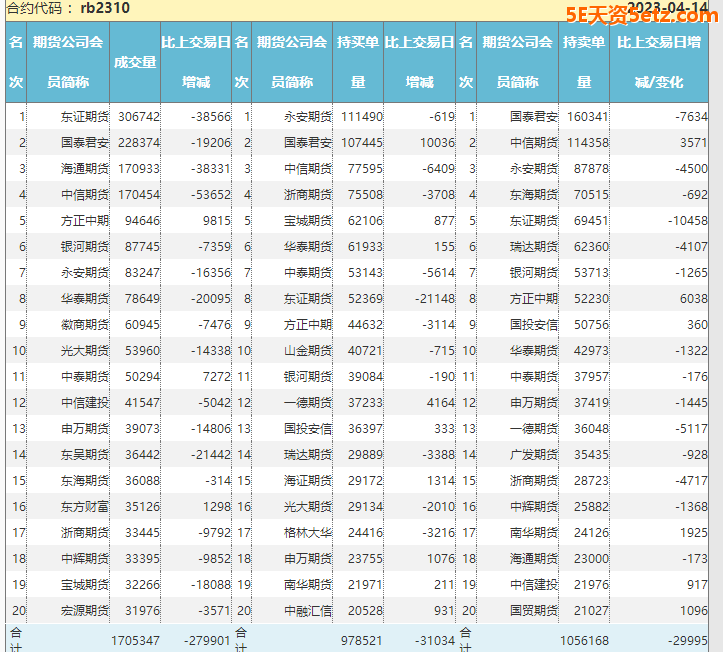The height and width of the screenshot is (652, 723).
Task: Click 国投安信 short position 50756
Action: click(591, 325)
